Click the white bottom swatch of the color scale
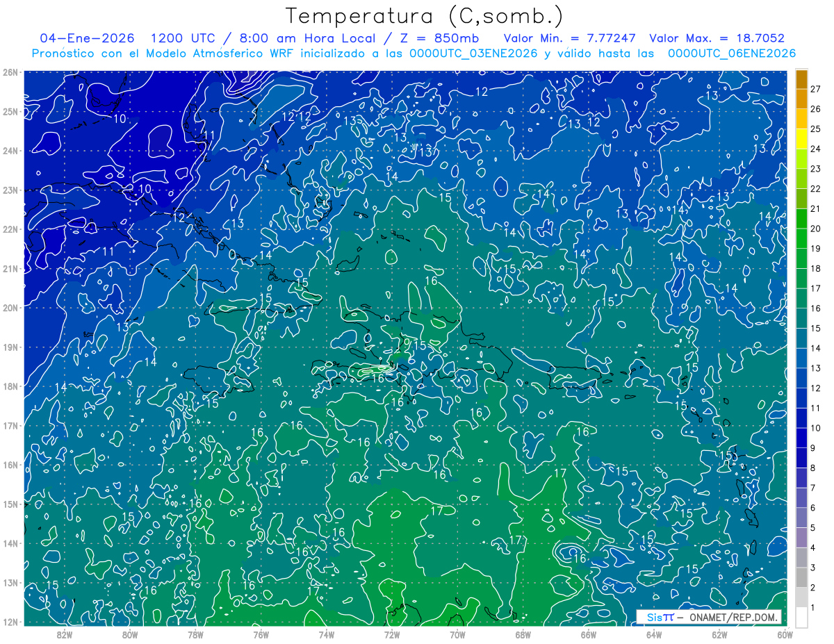 [x=801, y=617]
